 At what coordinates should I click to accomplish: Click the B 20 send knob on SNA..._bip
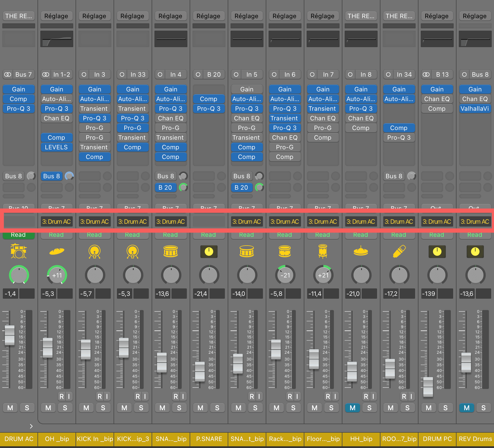point(183,187)
